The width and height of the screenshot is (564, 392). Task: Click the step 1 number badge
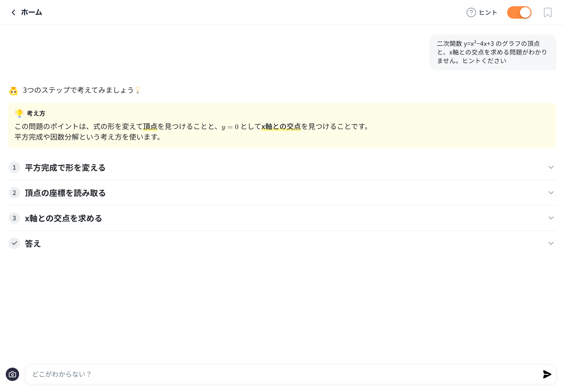point(14,168)
